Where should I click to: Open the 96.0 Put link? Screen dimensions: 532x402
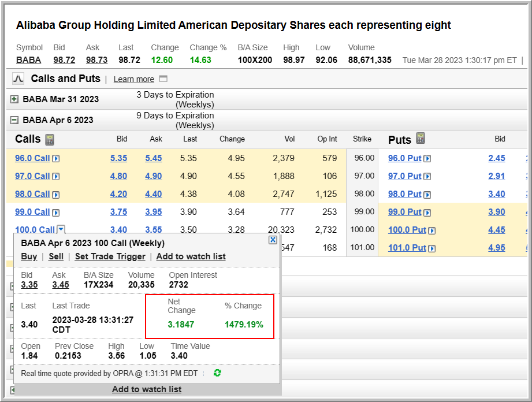[404, 158]
